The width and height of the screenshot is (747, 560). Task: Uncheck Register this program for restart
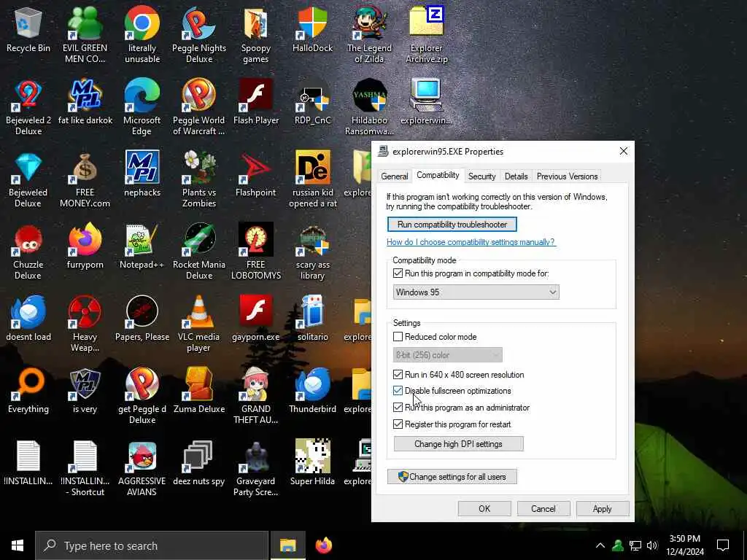(x=398, y=424)
